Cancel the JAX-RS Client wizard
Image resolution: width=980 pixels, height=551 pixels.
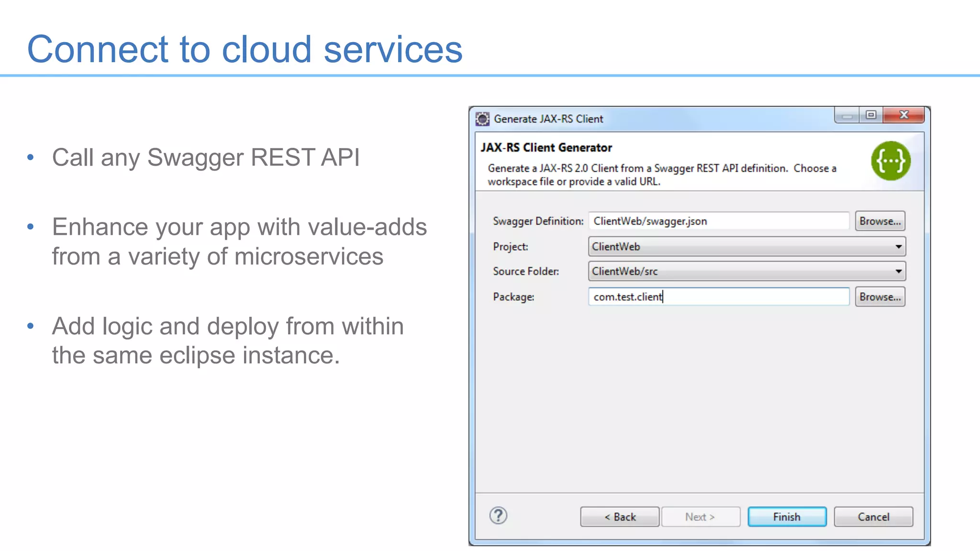(873, 517)
